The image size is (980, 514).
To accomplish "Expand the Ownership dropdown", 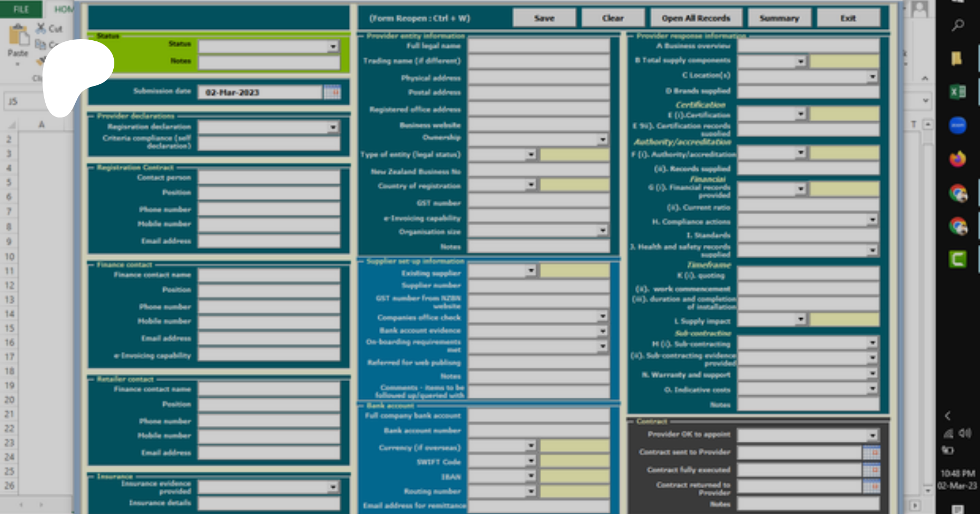I will point(603,140).
